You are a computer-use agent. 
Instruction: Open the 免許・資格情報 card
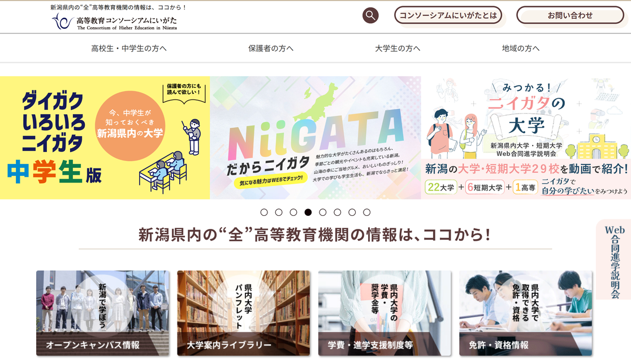tap(526, 313)
